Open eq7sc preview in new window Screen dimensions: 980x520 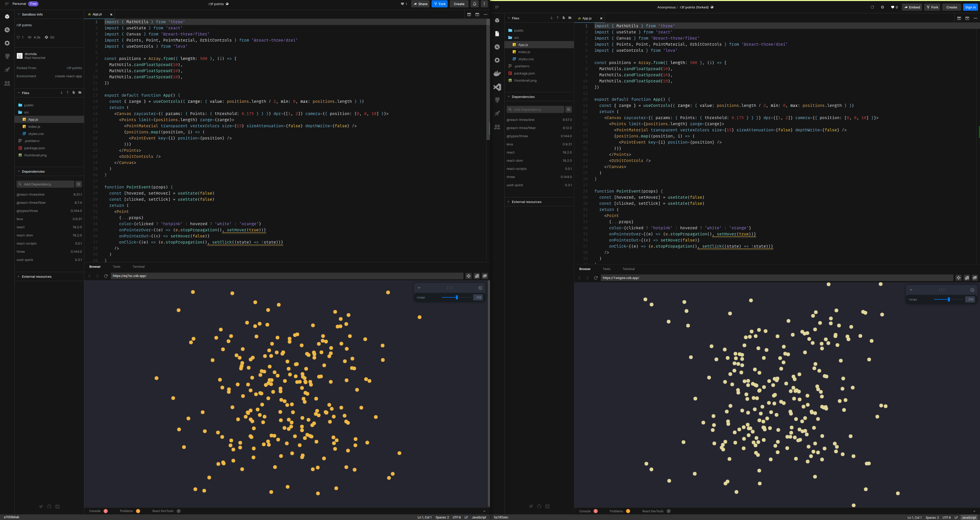pos(485,276)
